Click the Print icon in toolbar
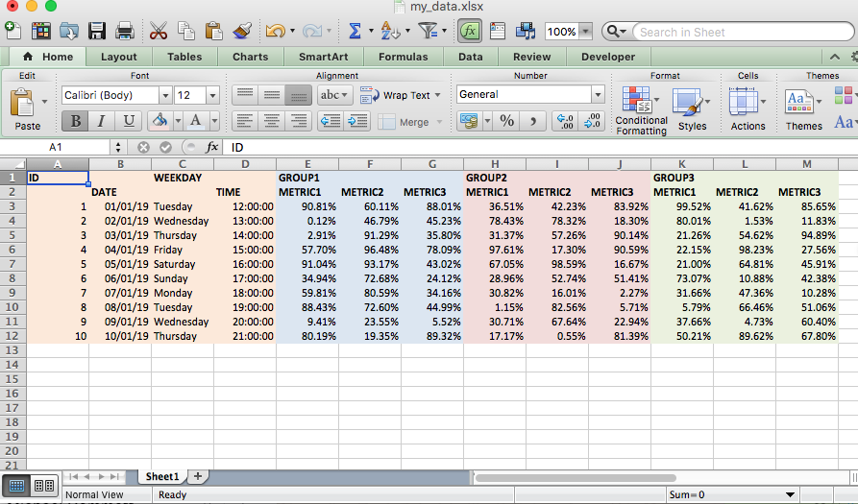This screenshot has height=504, width=858. tap(125, 31)
